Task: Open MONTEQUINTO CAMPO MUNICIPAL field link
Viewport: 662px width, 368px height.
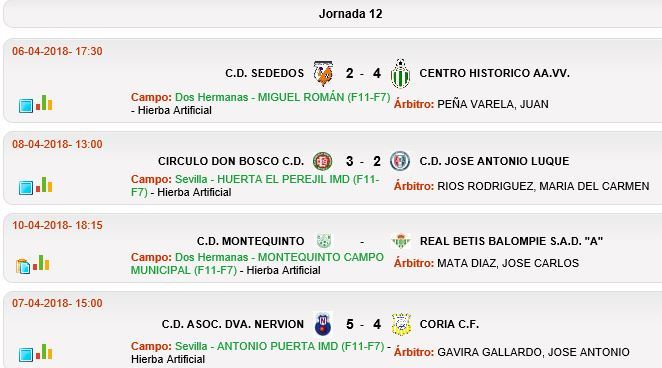Action: click(x=257, y=263)
